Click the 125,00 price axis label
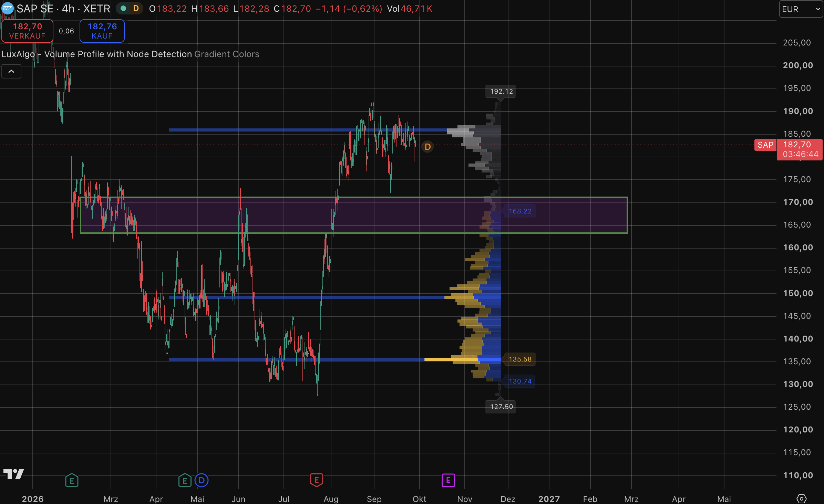Viewport: 824px width, 504px height. [797, 407]
